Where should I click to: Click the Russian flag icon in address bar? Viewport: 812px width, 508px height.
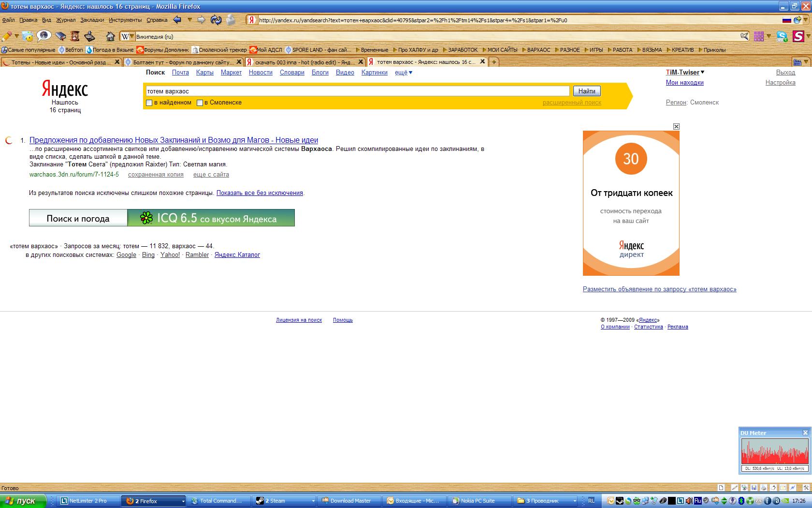point(786,20)
